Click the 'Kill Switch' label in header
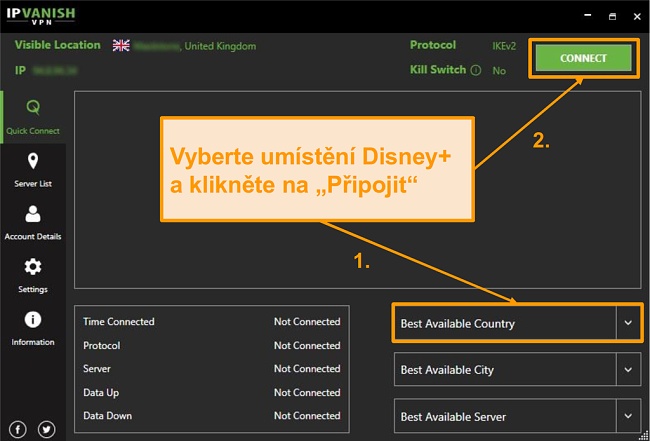 [438, 70]
